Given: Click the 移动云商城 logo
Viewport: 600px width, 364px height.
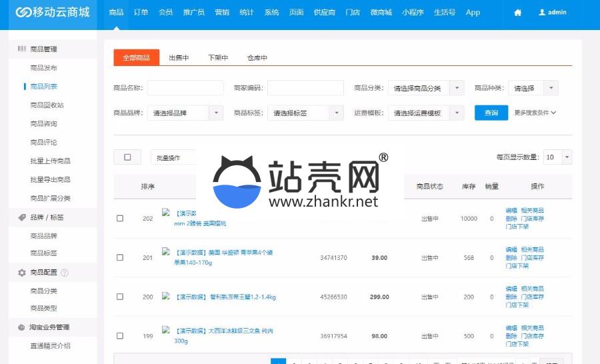Looking at the screenshot, I should tap(53, 13).
